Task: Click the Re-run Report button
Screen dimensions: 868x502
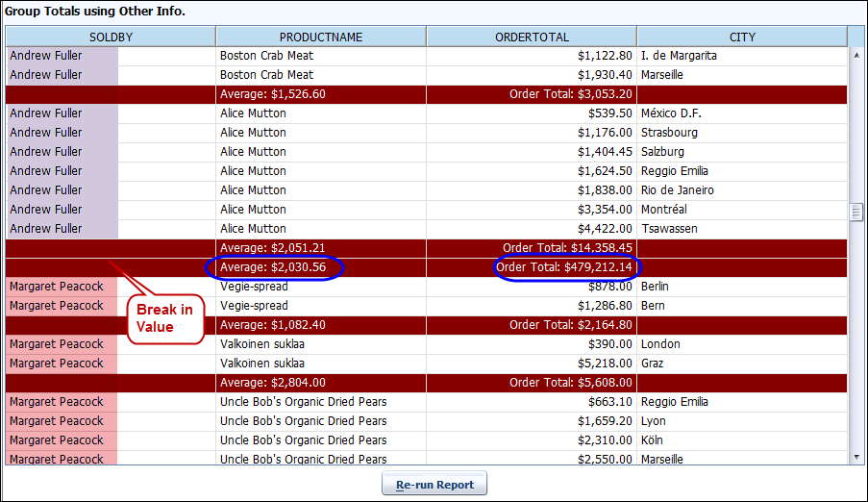Action: [x=434, y=484]
